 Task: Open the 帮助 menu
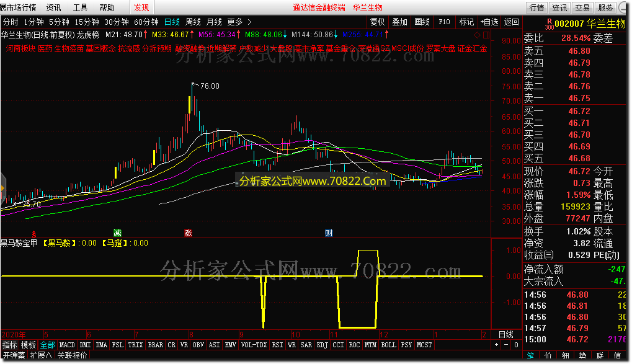click(107, 7)
